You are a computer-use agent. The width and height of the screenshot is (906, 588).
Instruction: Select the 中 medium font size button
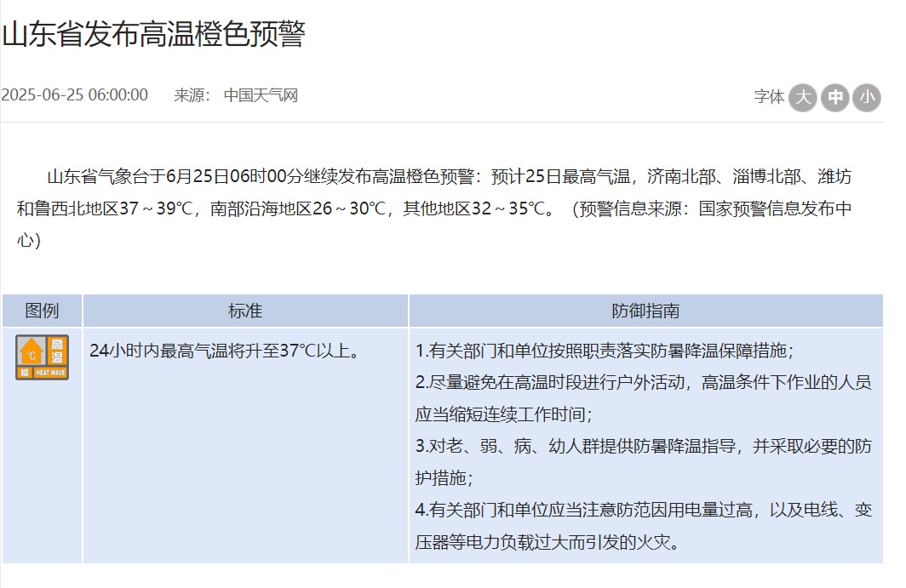coord(834,98)
